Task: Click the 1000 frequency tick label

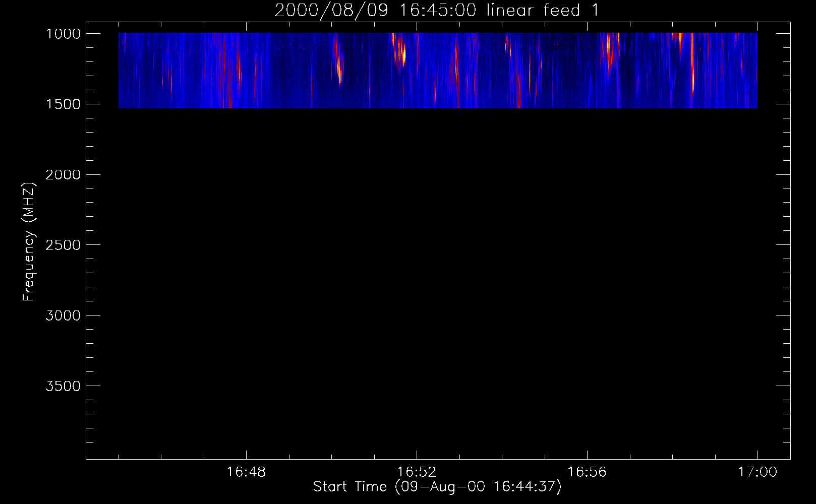Action: click(x=63, y=34)
